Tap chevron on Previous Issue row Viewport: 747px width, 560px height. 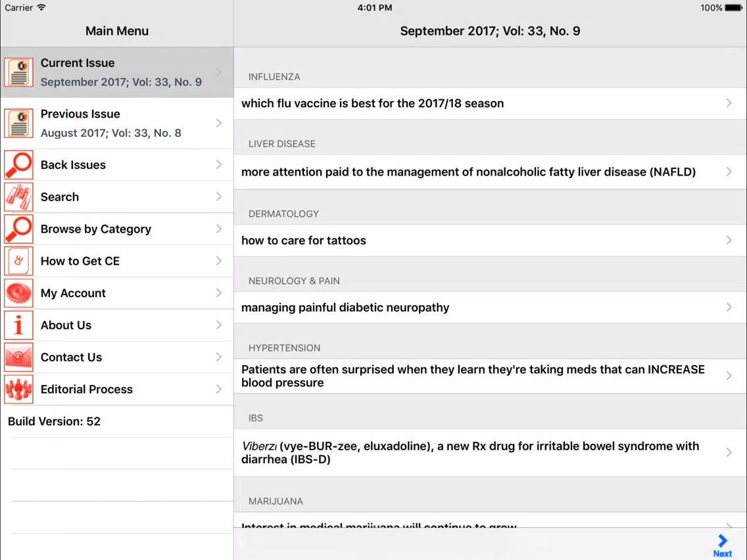(x=219, y=124)
